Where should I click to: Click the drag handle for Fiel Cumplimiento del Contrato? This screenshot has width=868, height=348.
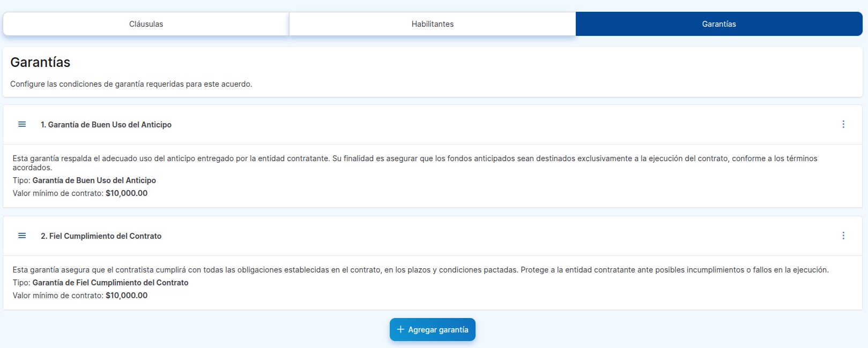[x=22, y=236]
